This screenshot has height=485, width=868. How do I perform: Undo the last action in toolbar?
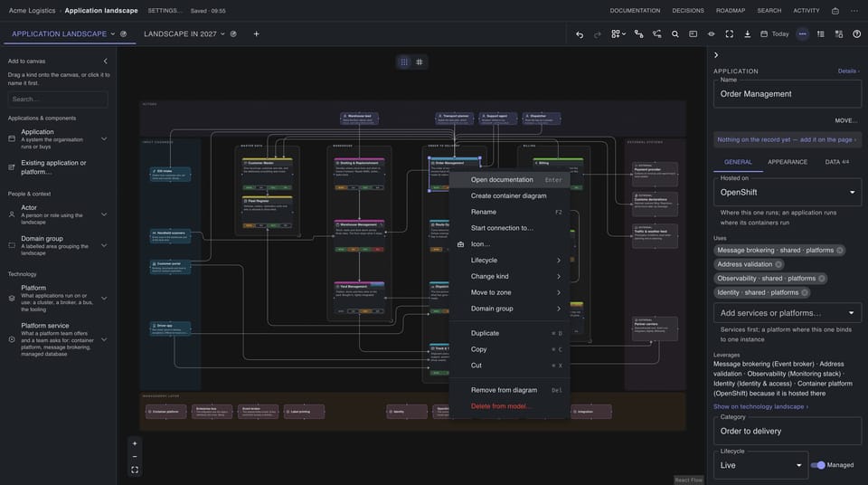pos(579,34)
